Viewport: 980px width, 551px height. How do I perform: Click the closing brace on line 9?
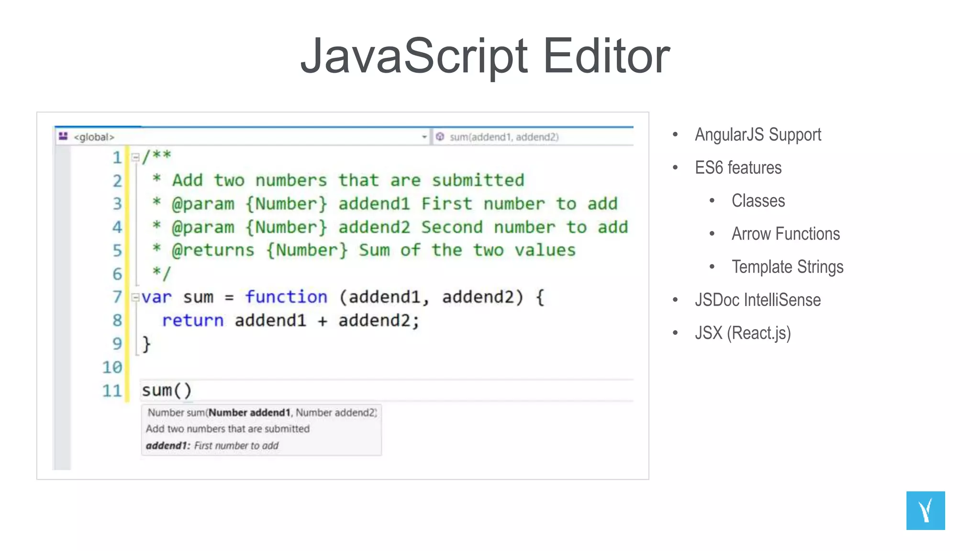146,344
